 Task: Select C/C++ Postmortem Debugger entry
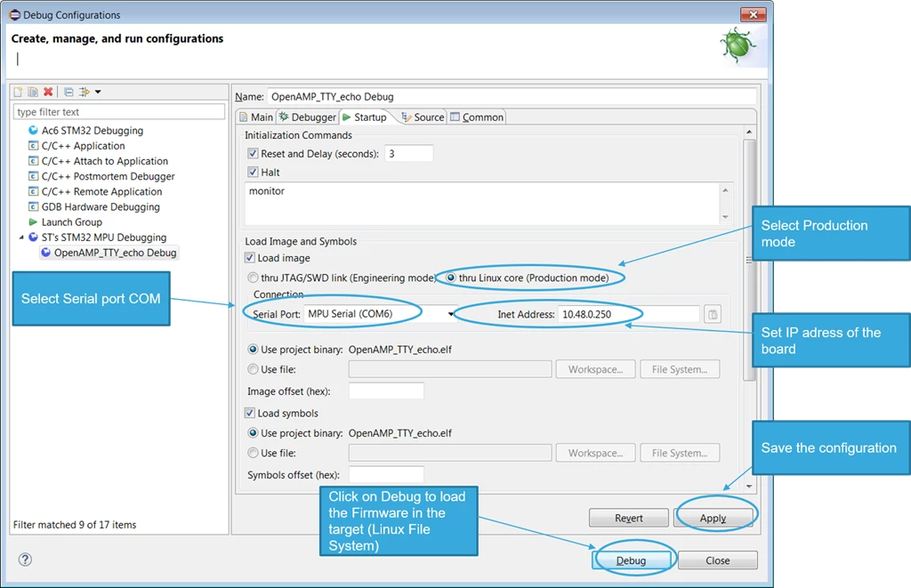click(x=108, y=176)
